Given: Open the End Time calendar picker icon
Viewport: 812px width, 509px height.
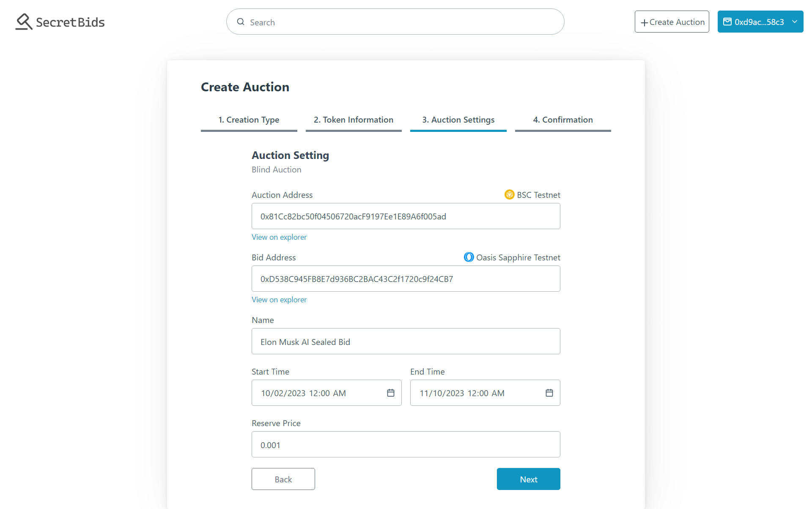Looking at the screenshot, I should tap(549, 393).
